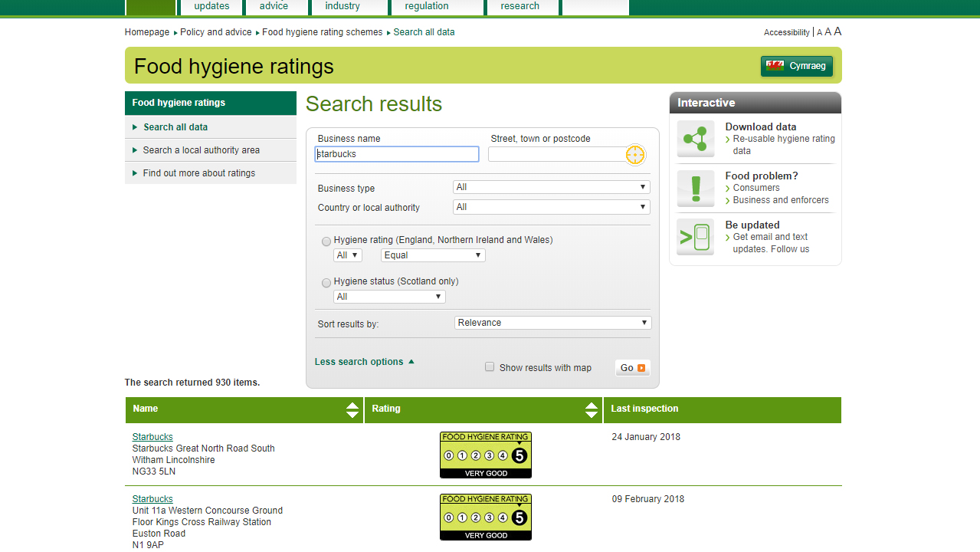Click the Rating column sort arrows
Image resolution: width=980 pixels, height=552 pixels.
point(592,409)
